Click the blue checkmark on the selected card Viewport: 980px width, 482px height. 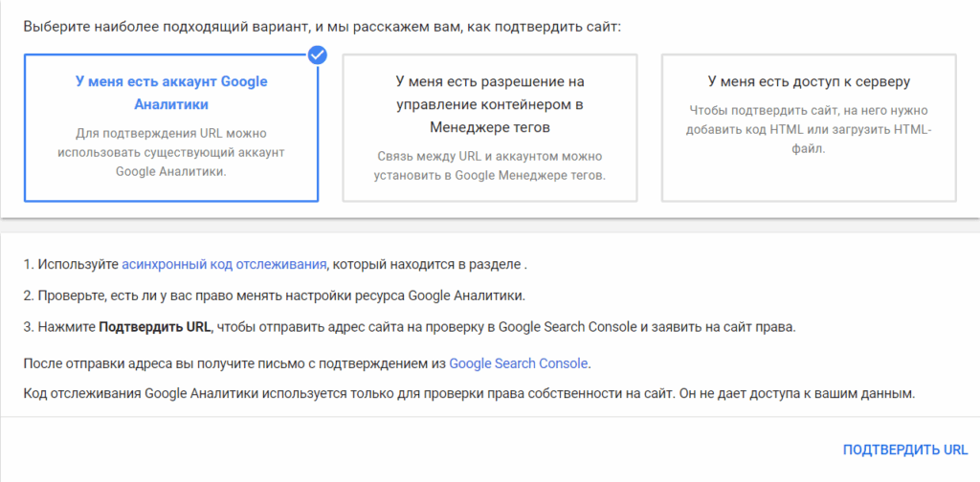click(x=318, y=55)
